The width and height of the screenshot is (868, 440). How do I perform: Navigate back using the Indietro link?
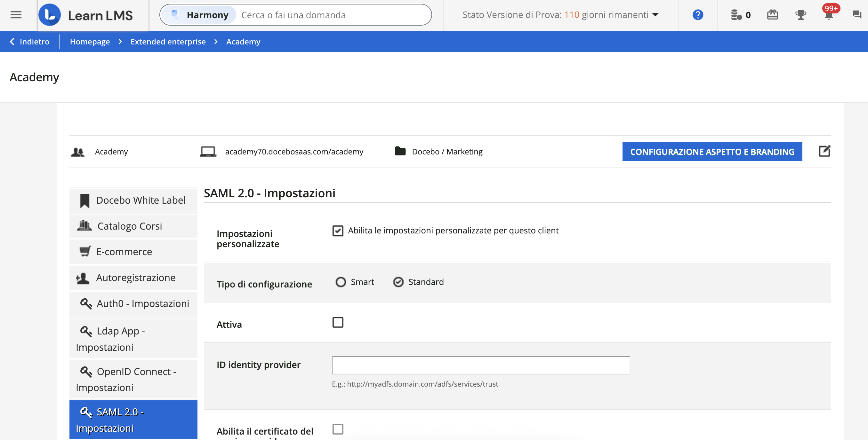tap(30, 41)
